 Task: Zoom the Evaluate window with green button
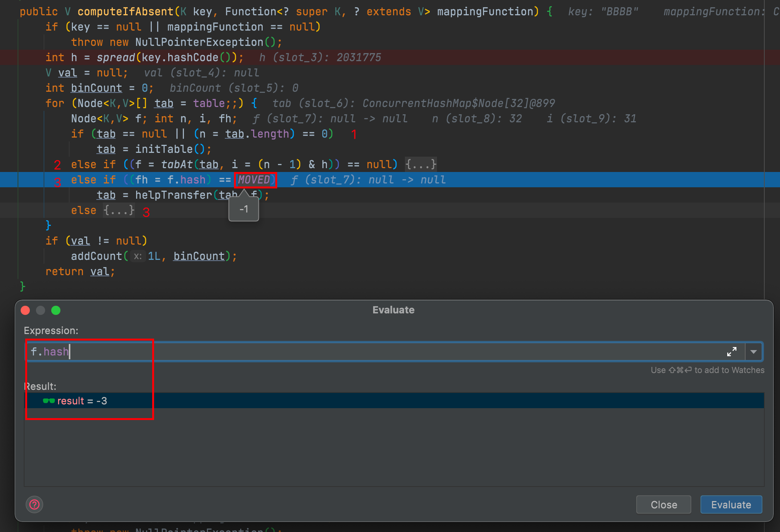[56, 310]
